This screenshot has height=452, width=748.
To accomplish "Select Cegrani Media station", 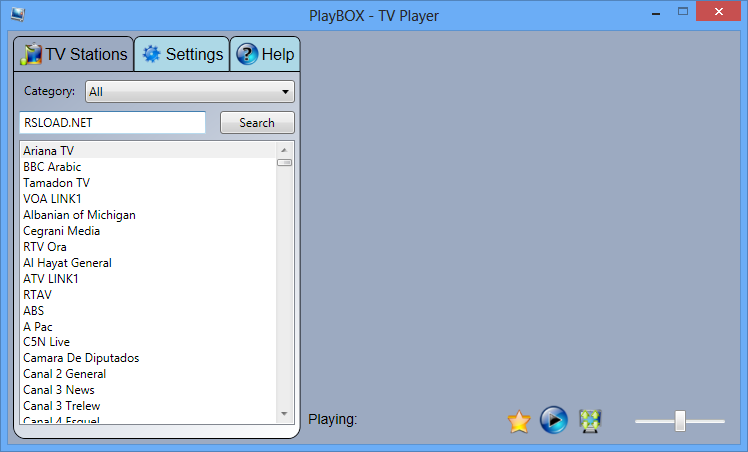I will click(148, 231).
